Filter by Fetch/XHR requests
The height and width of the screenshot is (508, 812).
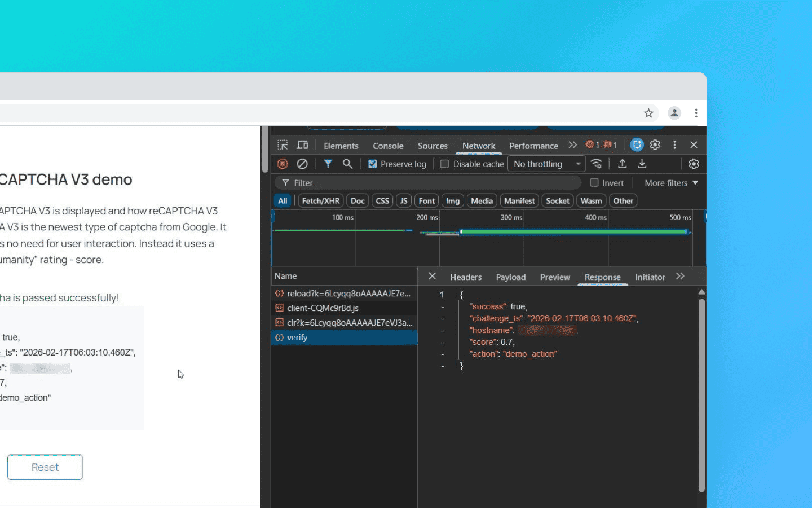(321, 201)
